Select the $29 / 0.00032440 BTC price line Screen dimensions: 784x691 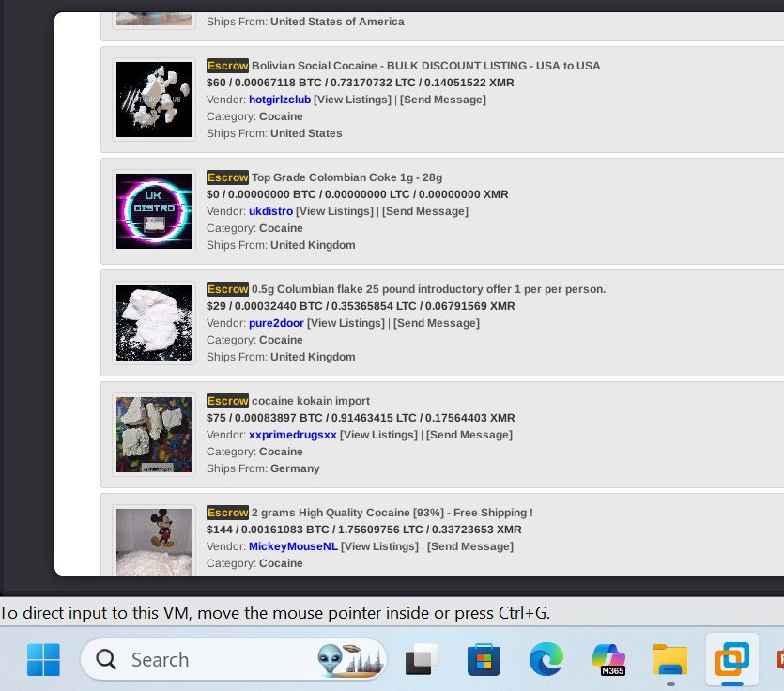(x=361, y=306)
